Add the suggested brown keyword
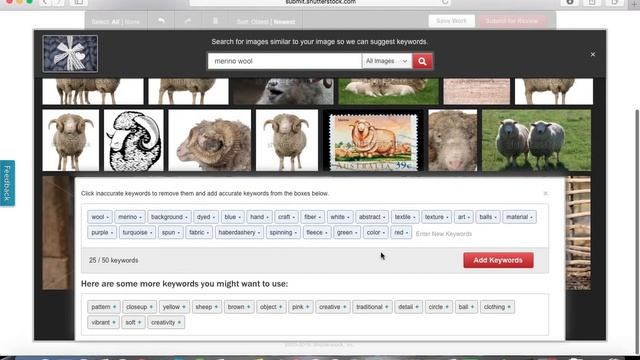Screen dimensions: 640x360 [x=238, y=307]
